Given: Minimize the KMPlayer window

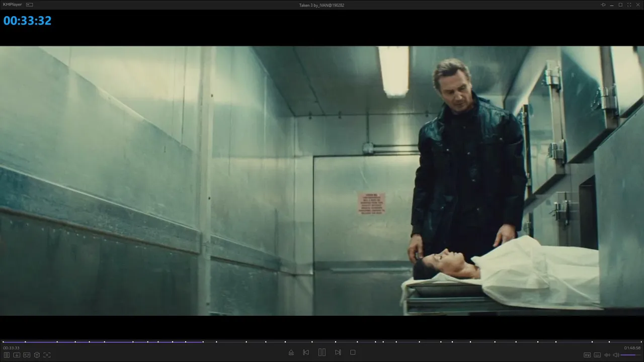Looking at the screenshot, I should (612, 5).
